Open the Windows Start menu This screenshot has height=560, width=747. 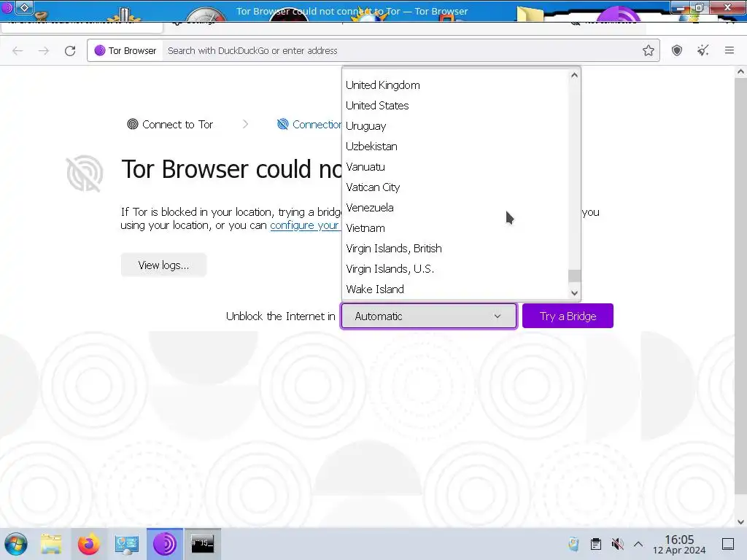click(x=16, y=544)
